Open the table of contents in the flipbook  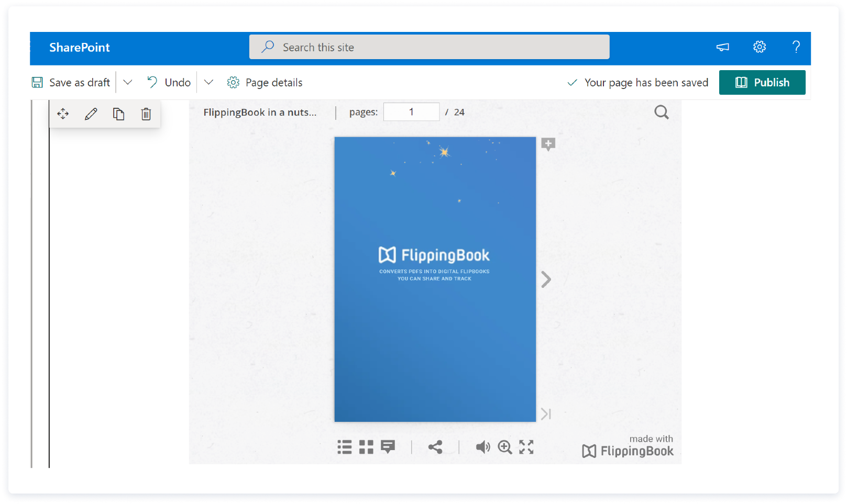point(344,447)
